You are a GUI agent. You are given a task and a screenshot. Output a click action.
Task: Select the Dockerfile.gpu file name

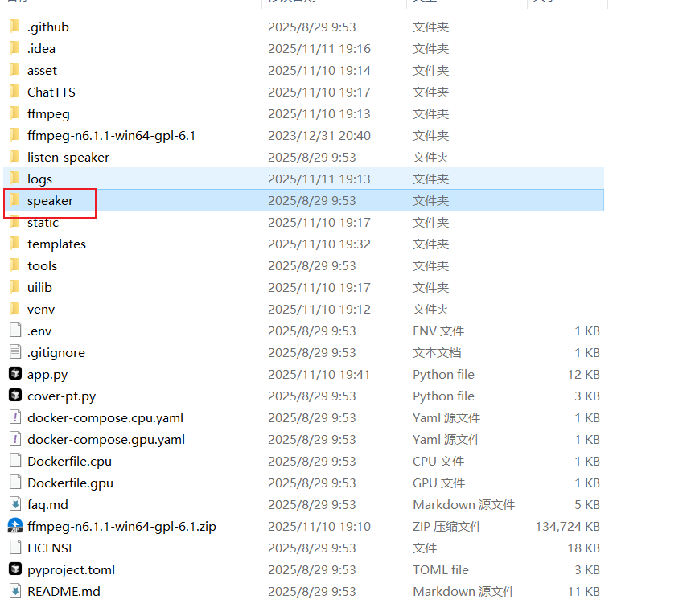70,483
